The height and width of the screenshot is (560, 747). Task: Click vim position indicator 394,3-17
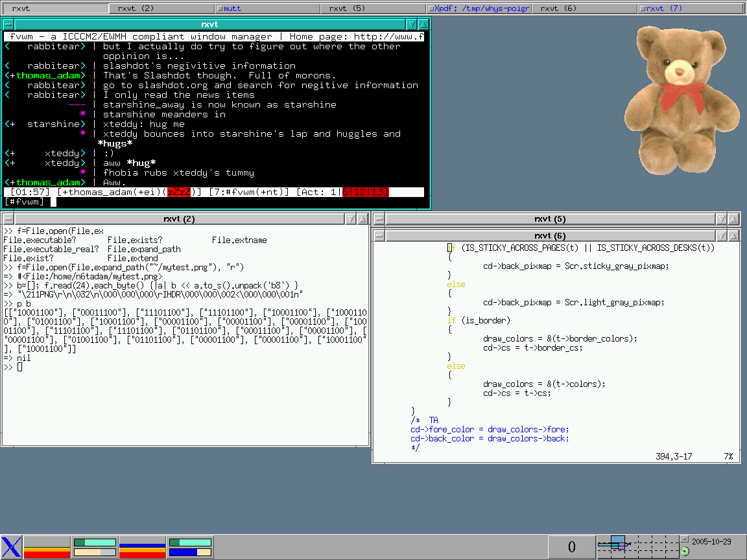pos(674,457)
